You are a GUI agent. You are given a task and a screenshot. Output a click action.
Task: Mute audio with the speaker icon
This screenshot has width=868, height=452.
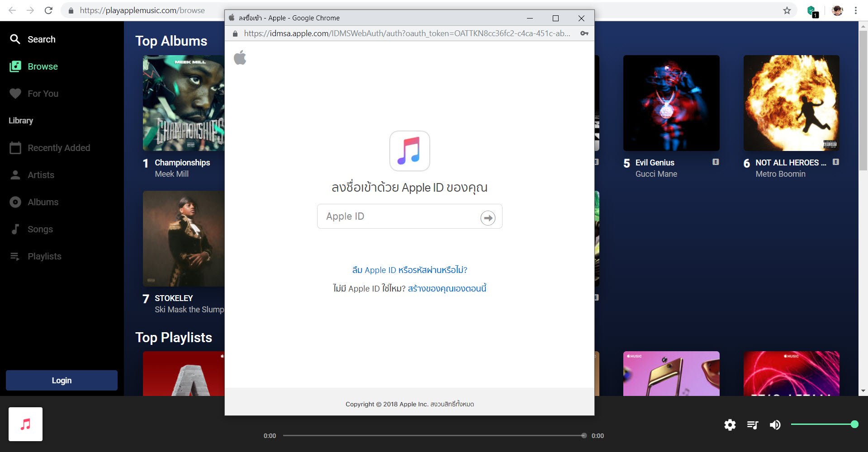tap(775, 425)
